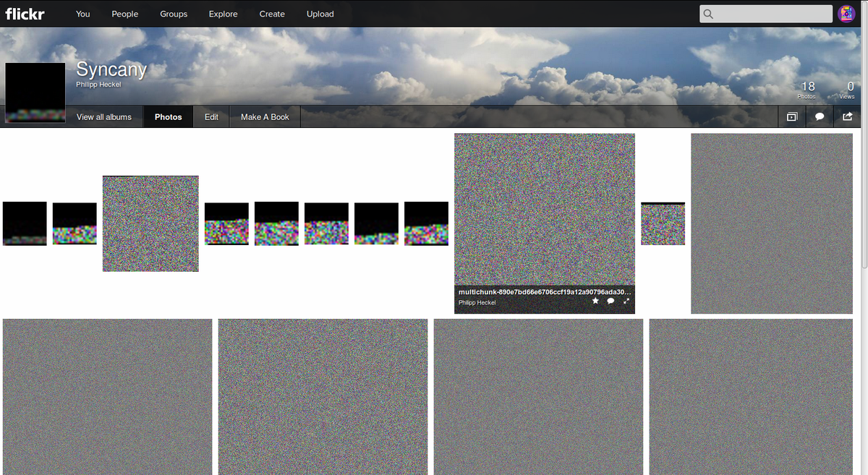Go to the Upload page

click(320, 14)
